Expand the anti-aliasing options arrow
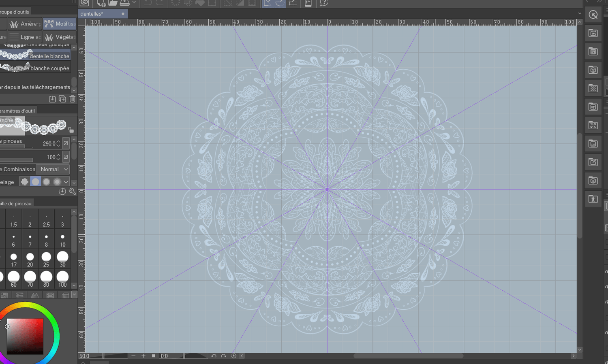 (x=66, y=182)
